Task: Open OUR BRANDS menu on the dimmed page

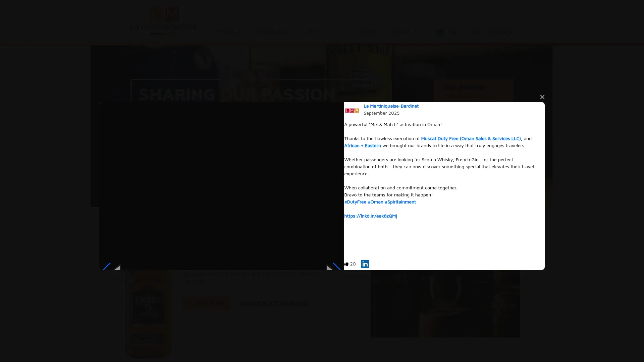Action: [272, 32]
